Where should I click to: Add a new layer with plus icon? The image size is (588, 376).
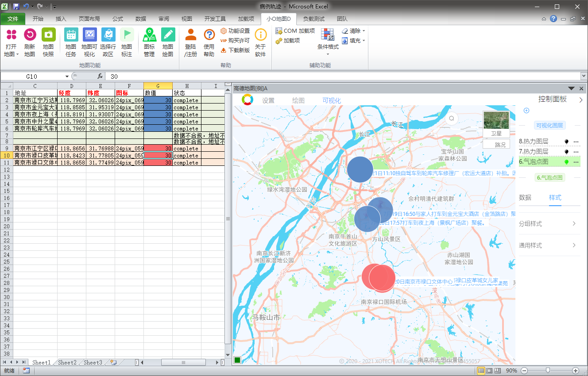click(526, 111)
